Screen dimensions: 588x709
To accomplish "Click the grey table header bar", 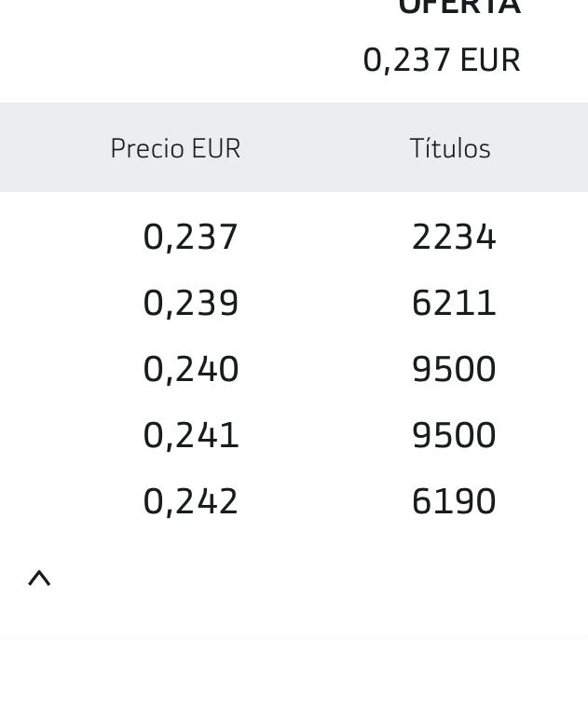I will click(x=294, y=147).
